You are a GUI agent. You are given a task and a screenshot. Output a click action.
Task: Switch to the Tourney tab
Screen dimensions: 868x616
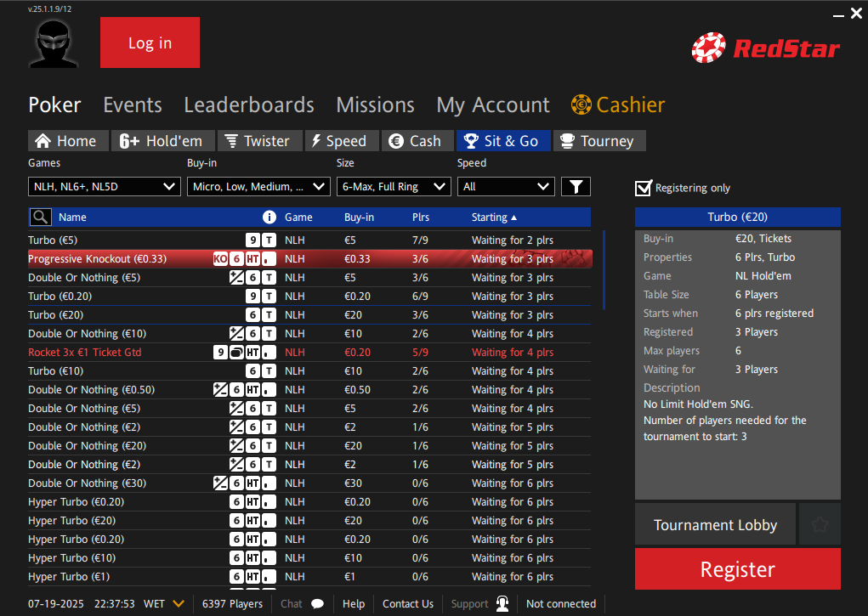coord(599,141)
